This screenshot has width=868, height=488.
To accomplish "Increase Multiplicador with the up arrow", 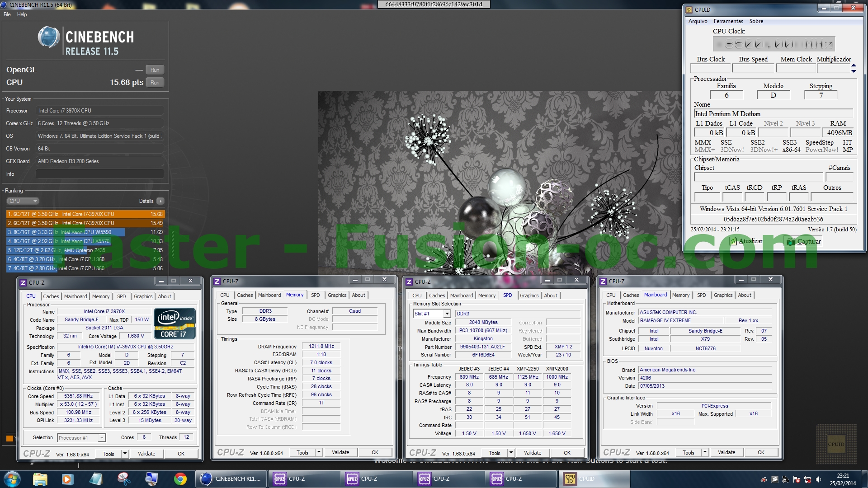I will 854,66.
